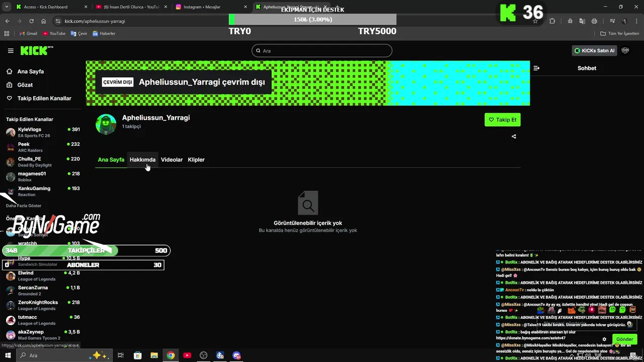Viewport: 644px width, 362px height.
Task: Open Takip Edilen Kanallar sidebar link
Action: click(44, 99)
